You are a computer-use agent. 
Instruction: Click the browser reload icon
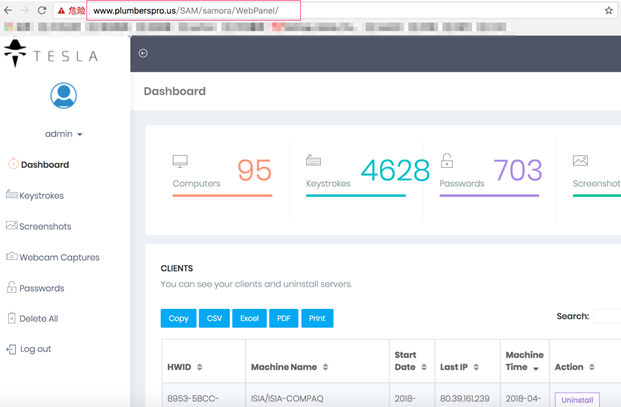pos(42,11)
